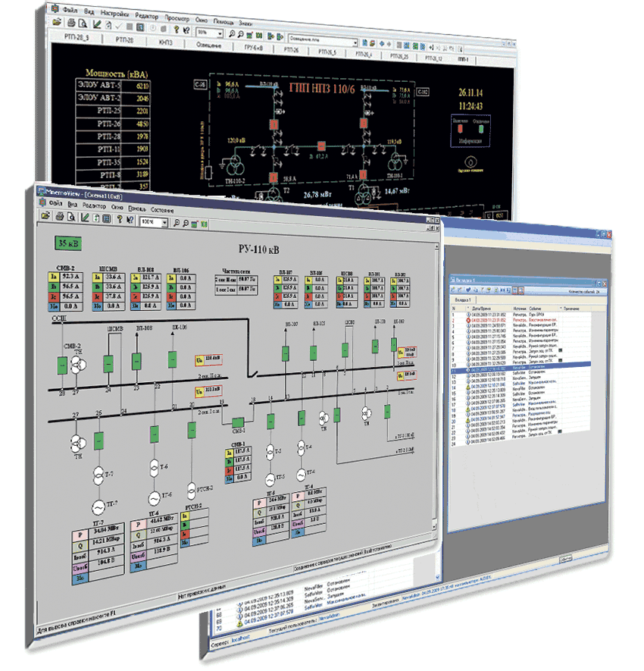644x671 pixels.
Task: Click the refresh document icon in the MnemoView toolbar
Action: click(95, 218)
